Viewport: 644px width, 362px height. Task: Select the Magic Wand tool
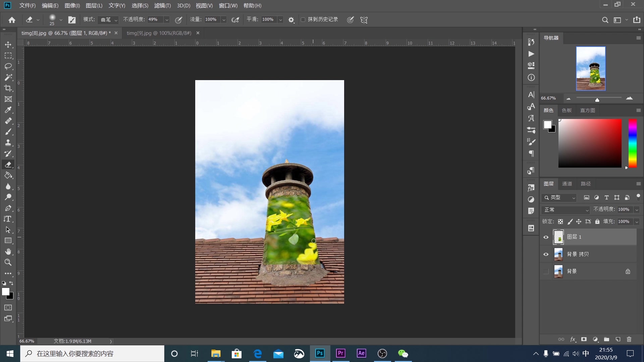[x=8, y=77]
